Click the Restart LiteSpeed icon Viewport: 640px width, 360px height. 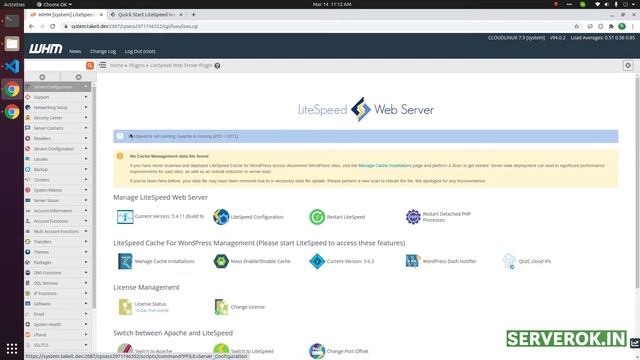[x=317, y=217]
